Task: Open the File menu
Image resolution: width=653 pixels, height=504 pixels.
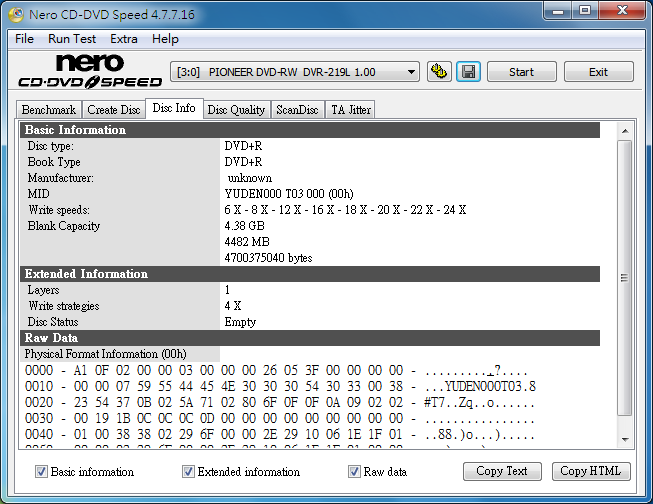Action: point(24,39)
